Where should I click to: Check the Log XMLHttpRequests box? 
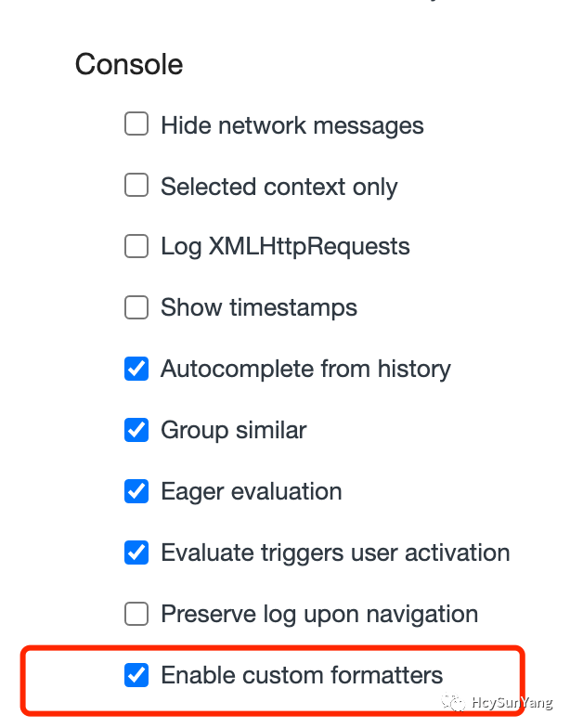click(x=136, y=246)
